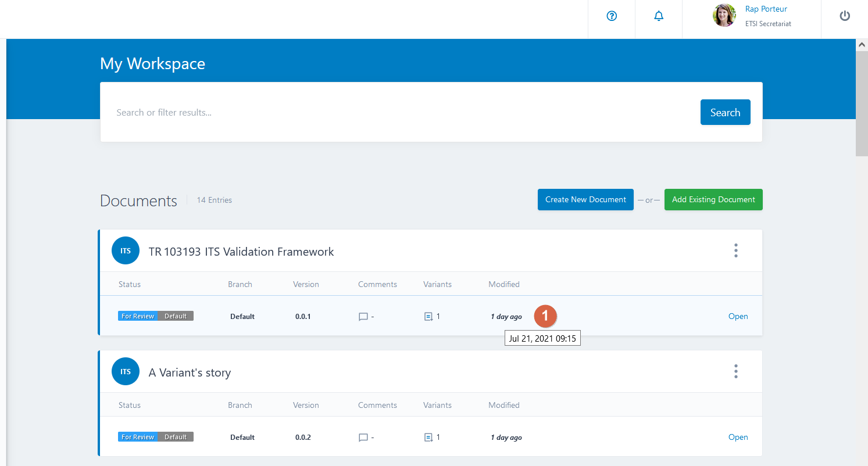Click the Documents heading
This screenshot has width=868, height=466.
click(138, 200)
